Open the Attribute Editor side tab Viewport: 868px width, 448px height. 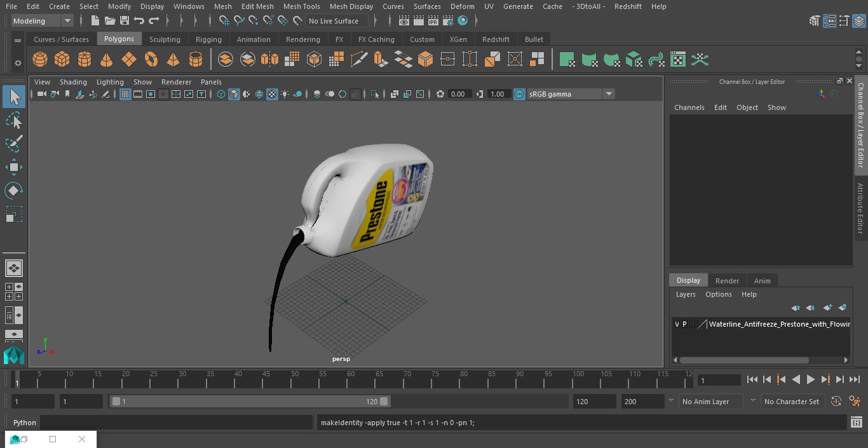point(861,208)
